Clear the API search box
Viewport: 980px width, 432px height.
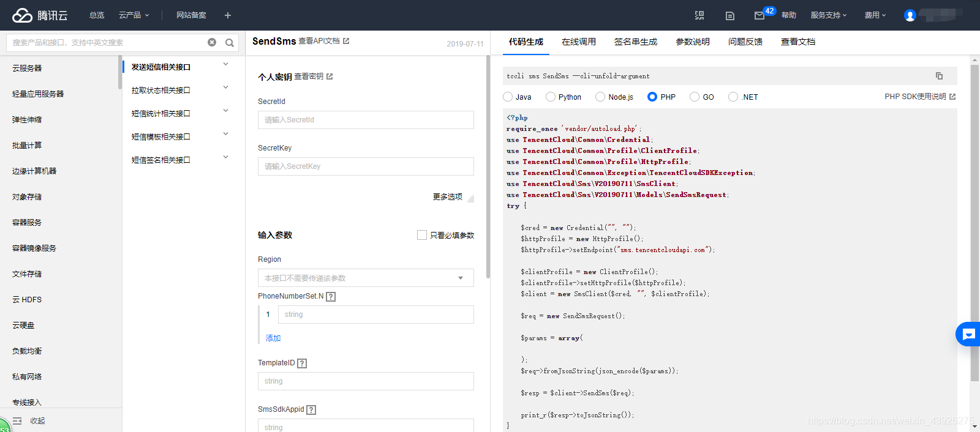[x=212, y=42]
